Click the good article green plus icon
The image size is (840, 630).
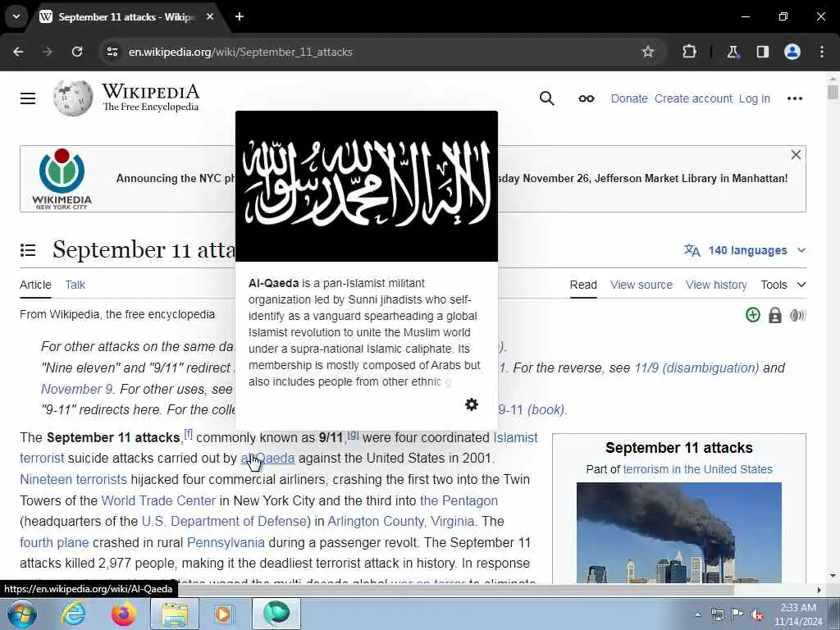(753, 315)
